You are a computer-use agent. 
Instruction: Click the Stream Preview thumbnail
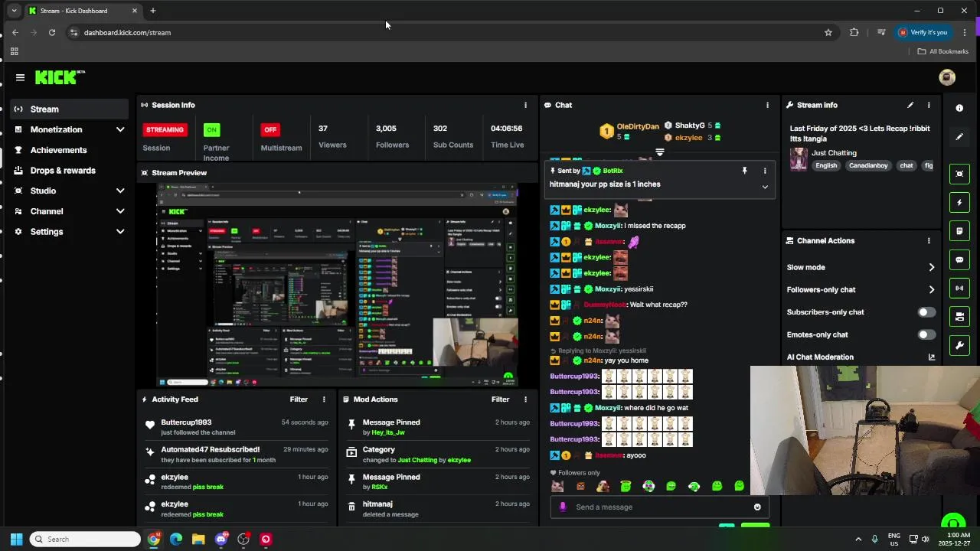click(x=338, y=285)
